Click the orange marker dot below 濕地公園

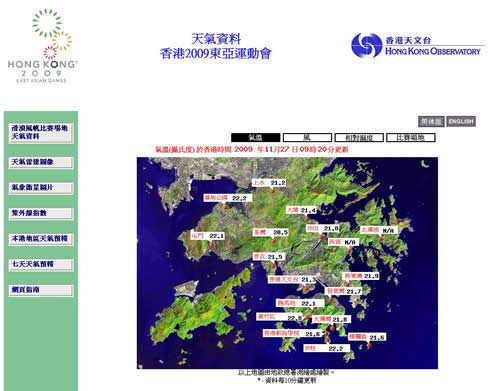[225, 207]
